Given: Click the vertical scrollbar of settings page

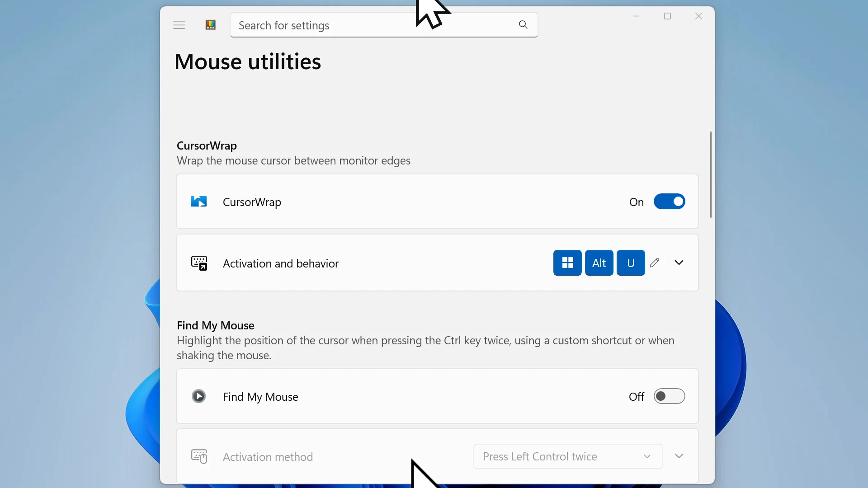Looking at the screenshot, I should tap(711, 174).
